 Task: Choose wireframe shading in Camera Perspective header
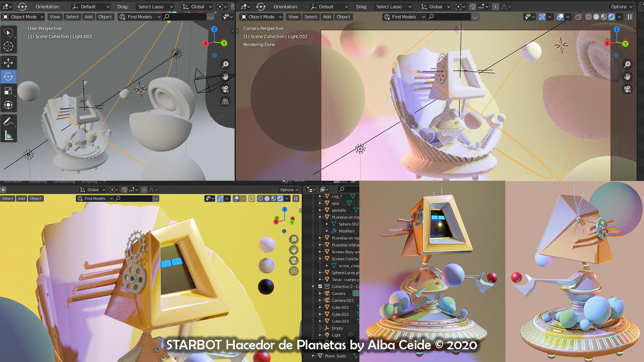589,17
